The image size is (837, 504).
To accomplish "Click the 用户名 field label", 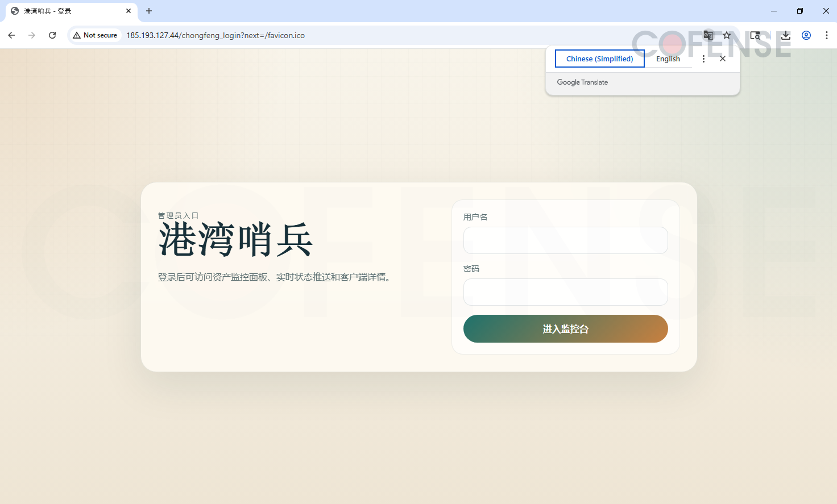I will point(475,217).
